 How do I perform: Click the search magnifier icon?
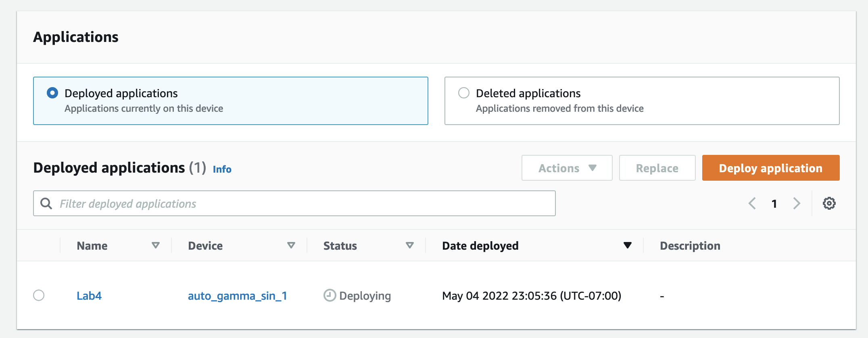coord(46,203)
